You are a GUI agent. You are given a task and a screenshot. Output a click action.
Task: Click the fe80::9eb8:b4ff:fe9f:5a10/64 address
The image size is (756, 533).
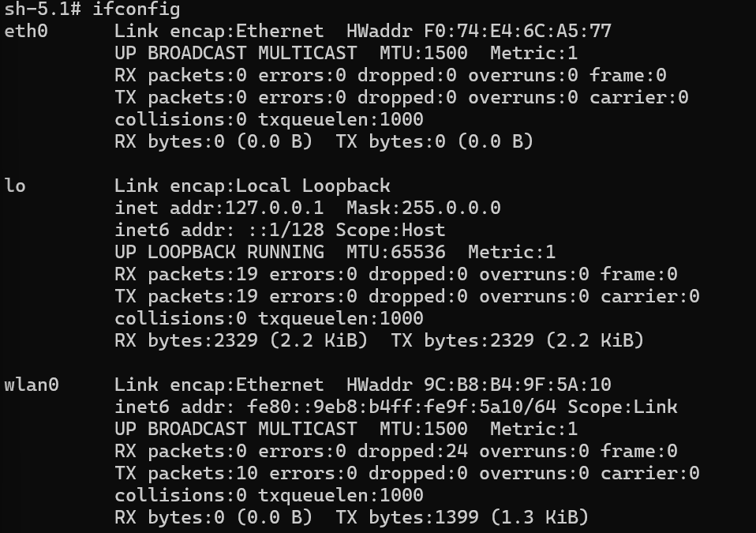tap(402, 407)
